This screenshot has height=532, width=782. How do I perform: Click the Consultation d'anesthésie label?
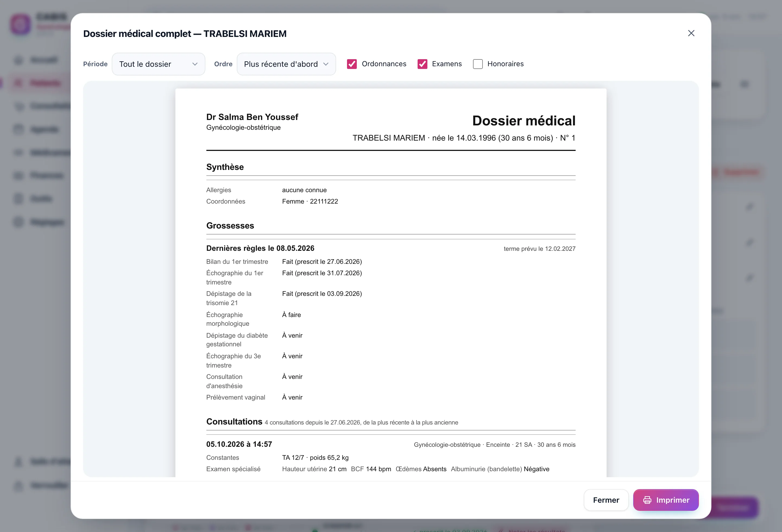click(224, 381)
